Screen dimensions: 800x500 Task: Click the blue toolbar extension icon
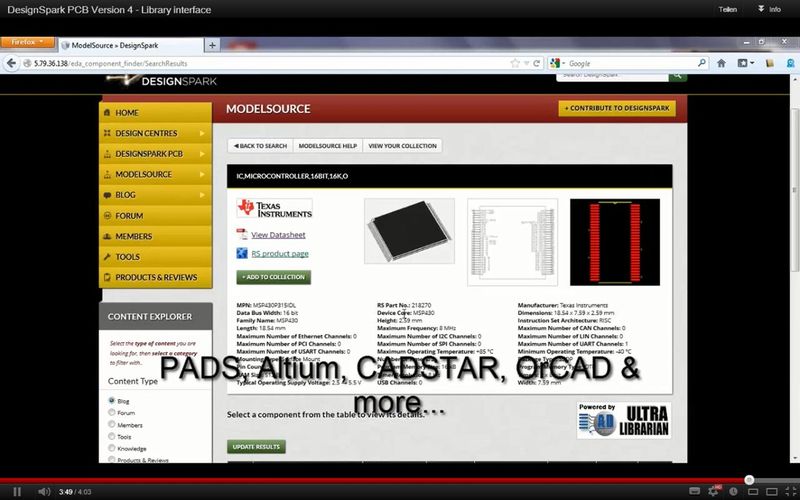pos(791,63)
